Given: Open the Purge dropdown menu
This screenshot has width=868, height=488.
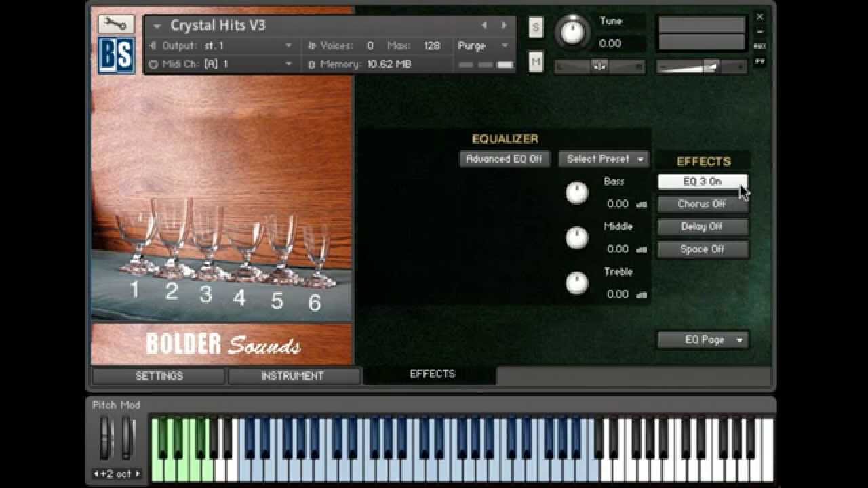Looking at the screenshot, I should pyautogui.click(x=483, y=45).
